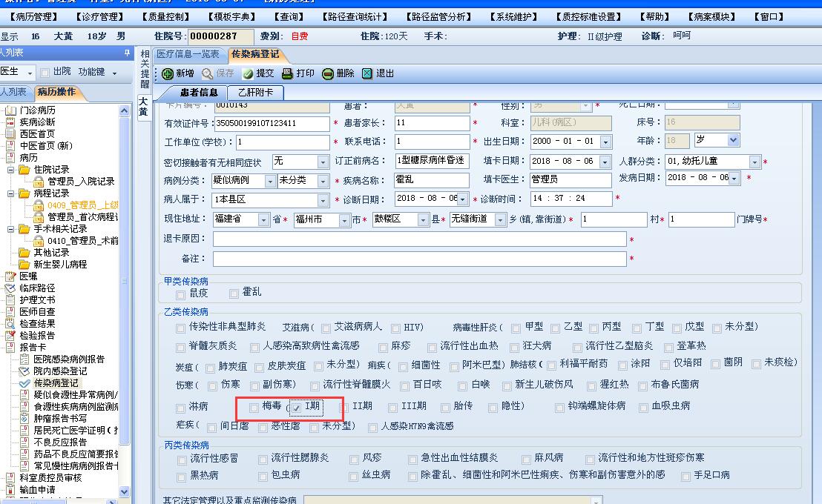
Task: Click the 疾病名称 input field
Action: (432, 180)
